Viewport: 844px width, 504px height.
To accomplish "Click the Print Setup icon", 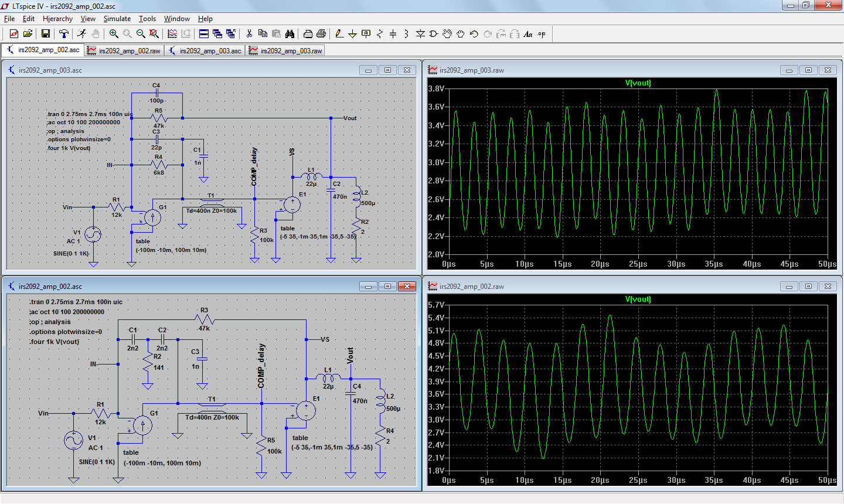I will pyautogui.click(x=308, y=34).
